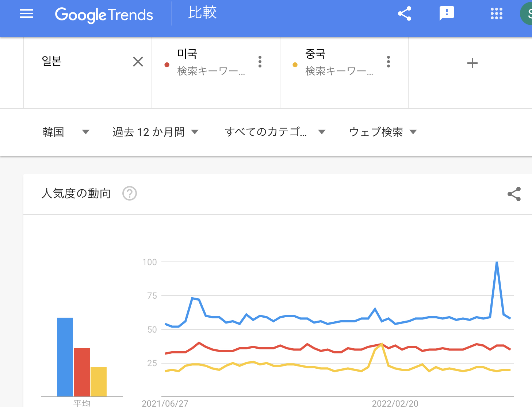Screen dimensions: 532x407
Task: Click the blue line peak at 100
Action: (x=497, y=262)
